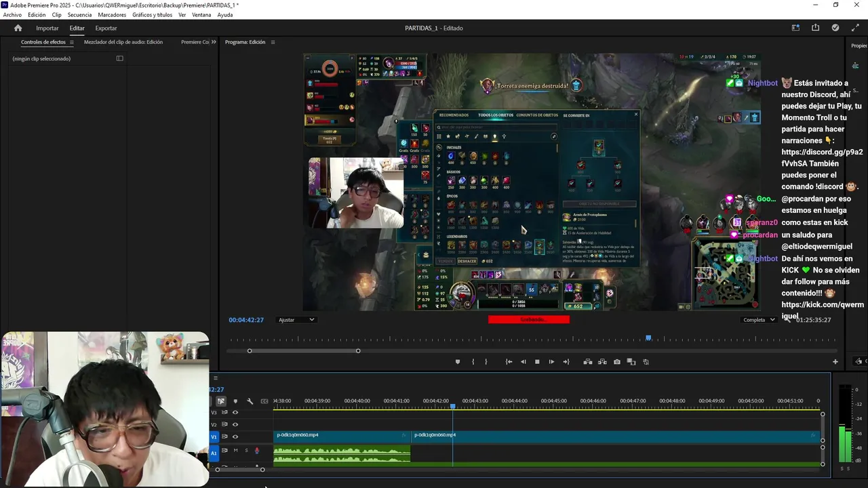
Task: Open the quick export share icon
Action: 815,28
